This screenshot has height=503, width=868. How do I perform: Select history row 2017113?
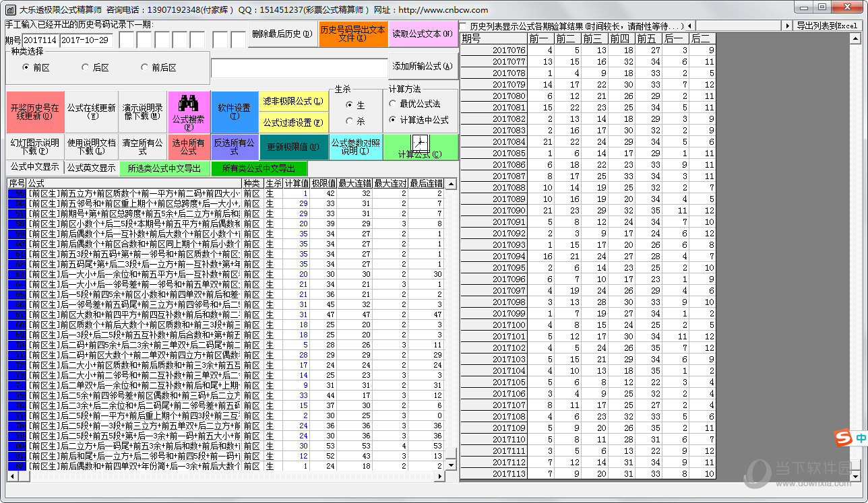click(x=588, y=474)
